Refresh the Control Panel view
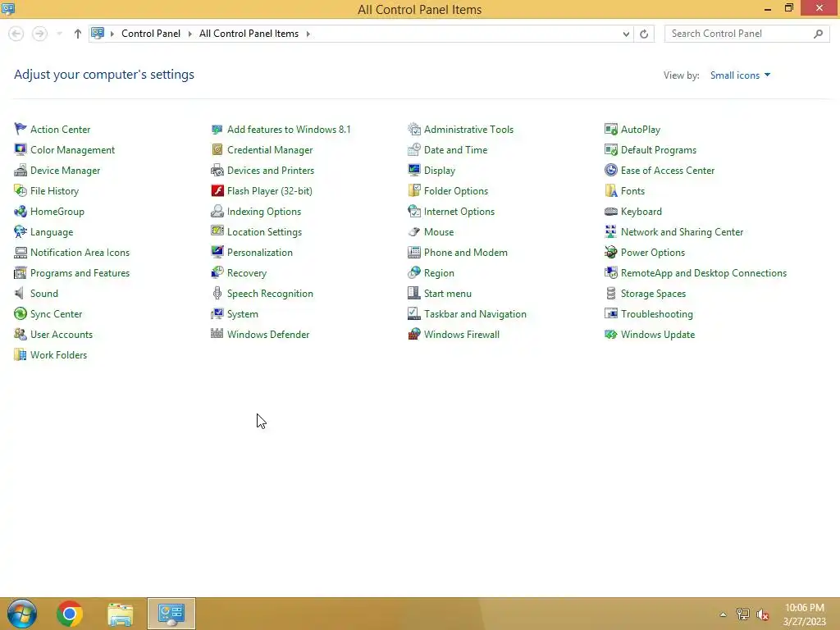 tap(644, 34)
